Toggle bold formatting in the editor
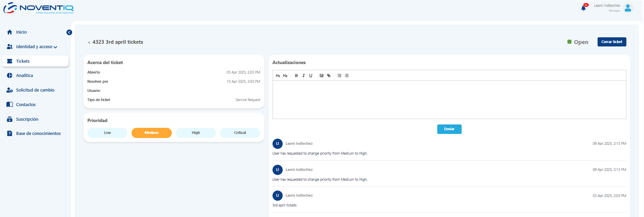Viewport: 644px width, 217px height. click(x=296, y=76)
